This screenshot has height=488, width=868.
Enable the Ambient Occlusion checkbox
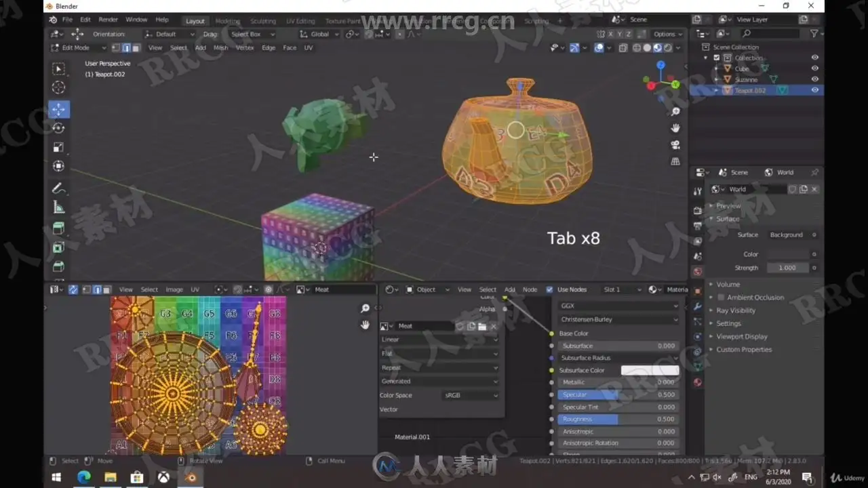721,298
